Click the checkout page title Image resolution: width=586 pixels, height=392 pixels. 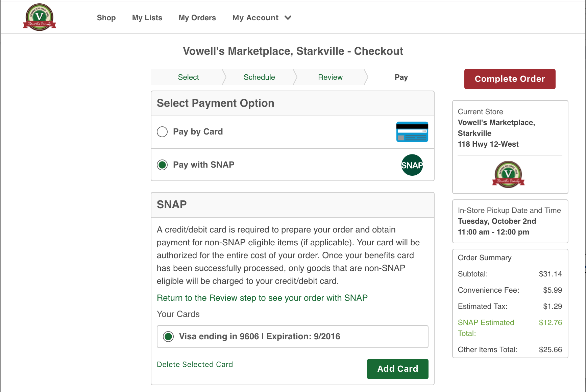[293, 51]
